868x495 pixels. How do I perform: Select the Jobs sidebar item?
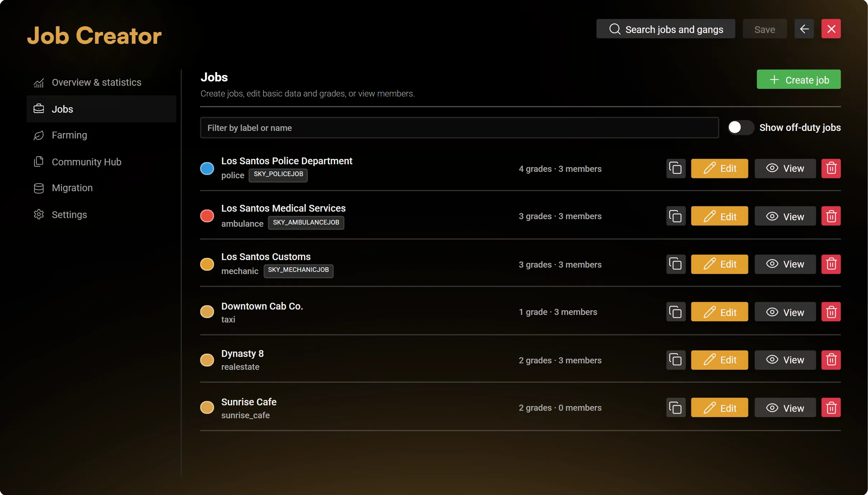[x=101, y=109]
